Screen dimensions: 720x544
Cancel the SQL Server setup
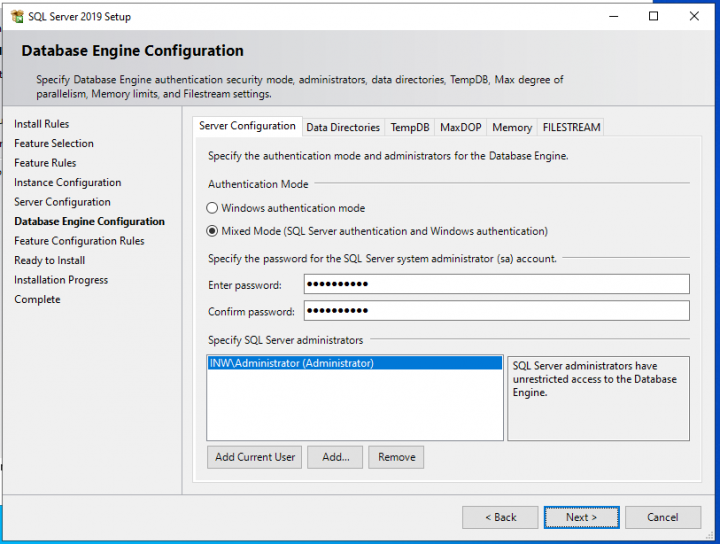(x=663, y=517)
